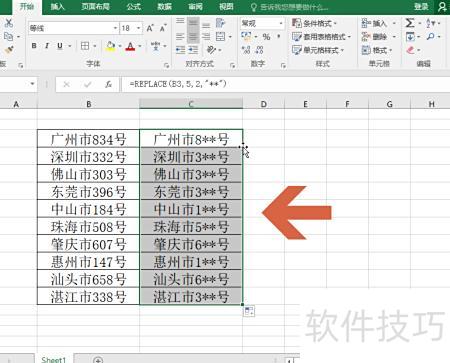Open Number format dialog launcher
450x363 pixels.
pos(283,65)
